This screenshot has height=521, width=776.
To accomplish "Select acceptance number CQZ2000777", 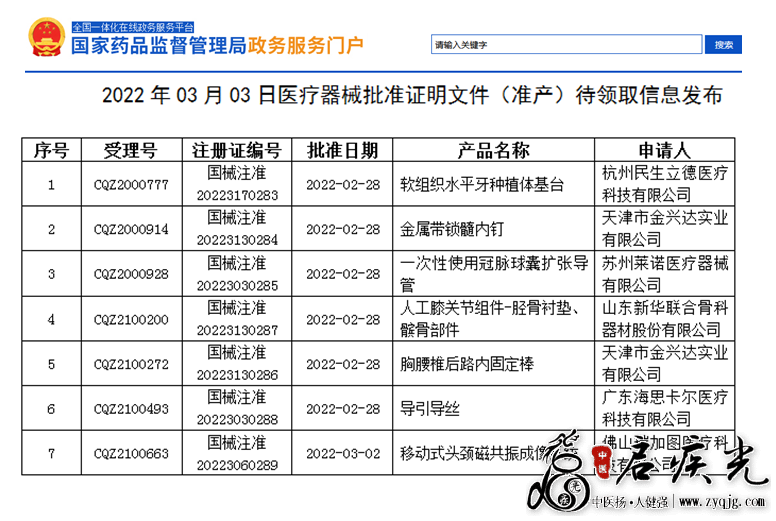I will [131, 185].
